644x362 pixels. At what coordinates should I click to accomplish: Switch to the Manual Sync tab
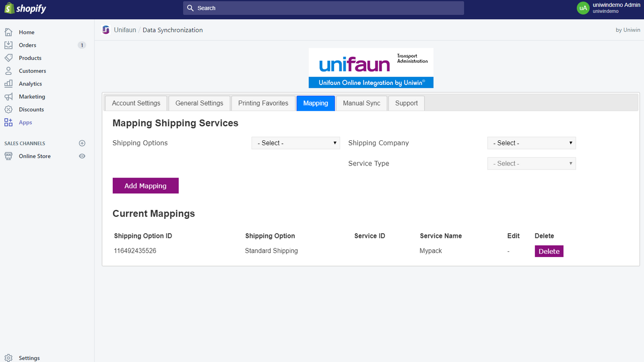pos(362,103)
